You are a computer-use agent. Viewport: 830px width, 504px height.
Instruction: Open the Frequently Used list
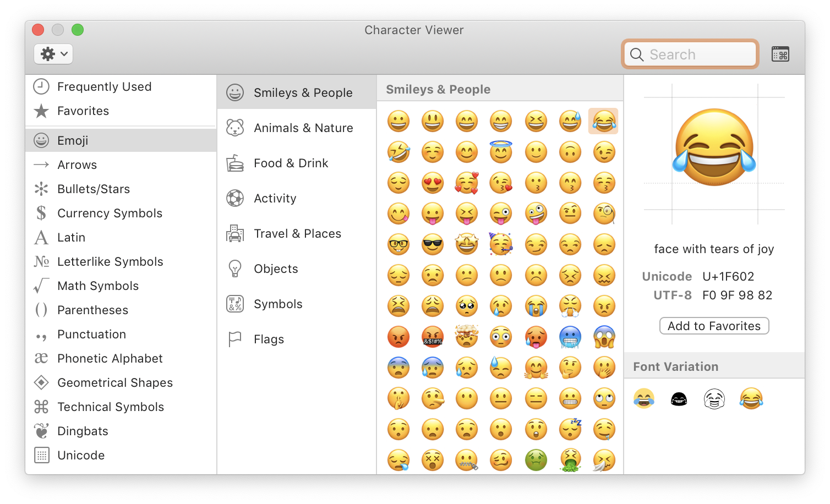point(104,87)
